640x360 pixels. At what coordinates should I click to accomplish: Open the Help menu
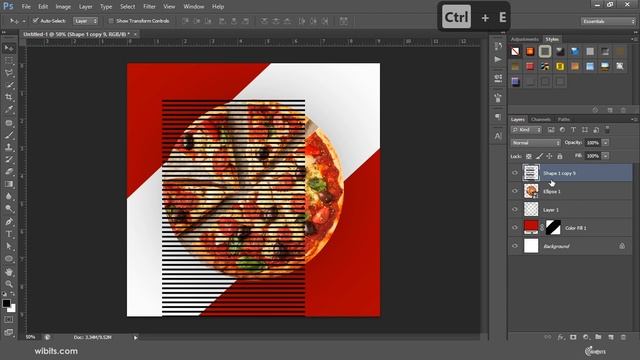click(x=218, y=7)
